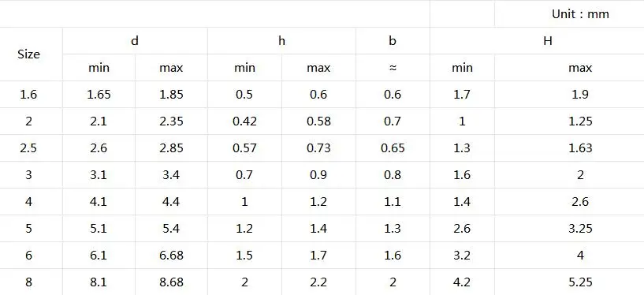644x295 pixels.
Task: Select d max value 8.68
Action: 171,282
